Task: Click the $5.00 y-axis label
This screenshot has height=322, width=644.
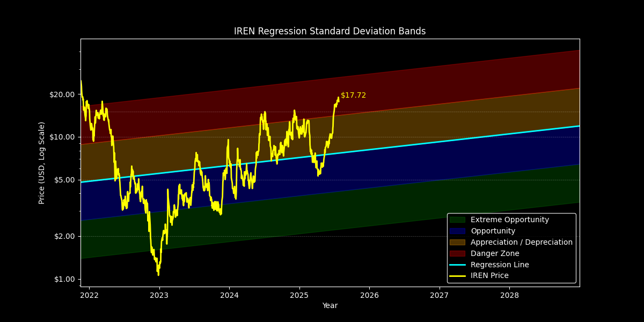Action: (64, 180)
